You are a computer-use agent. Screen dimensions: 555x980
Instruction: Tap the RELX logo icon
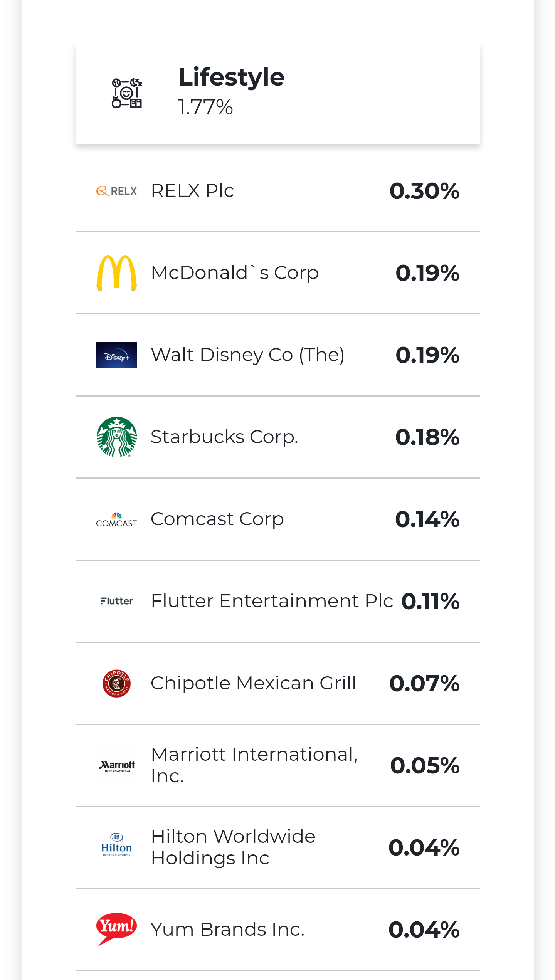click(x=116, y=191)
